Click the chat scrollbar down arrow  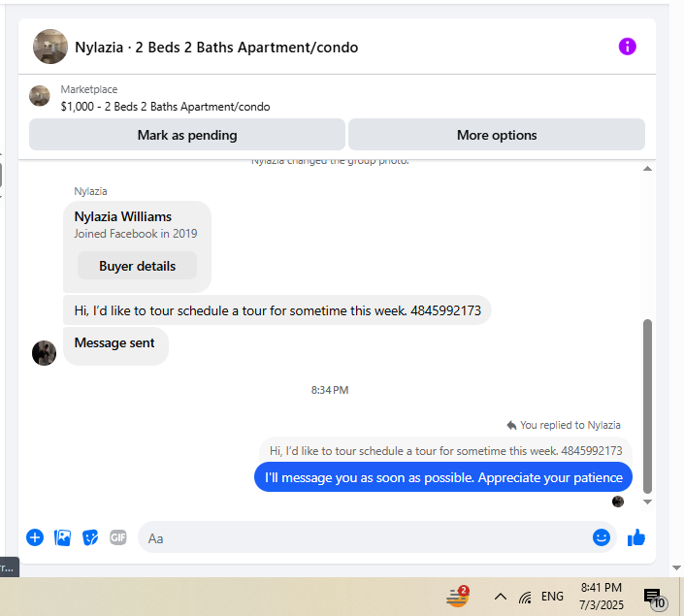click(x=647, y=502)
